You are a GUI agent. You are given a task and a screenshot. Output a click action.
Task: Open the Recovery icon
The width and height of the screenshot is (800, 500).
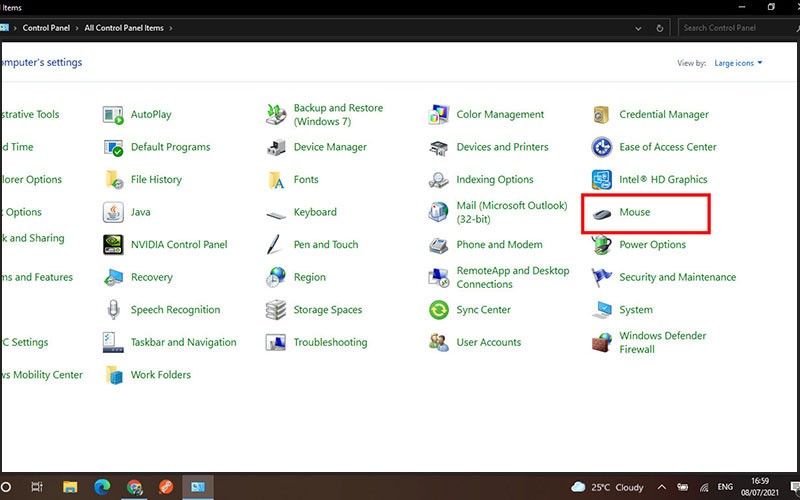[x=113, y=278]
